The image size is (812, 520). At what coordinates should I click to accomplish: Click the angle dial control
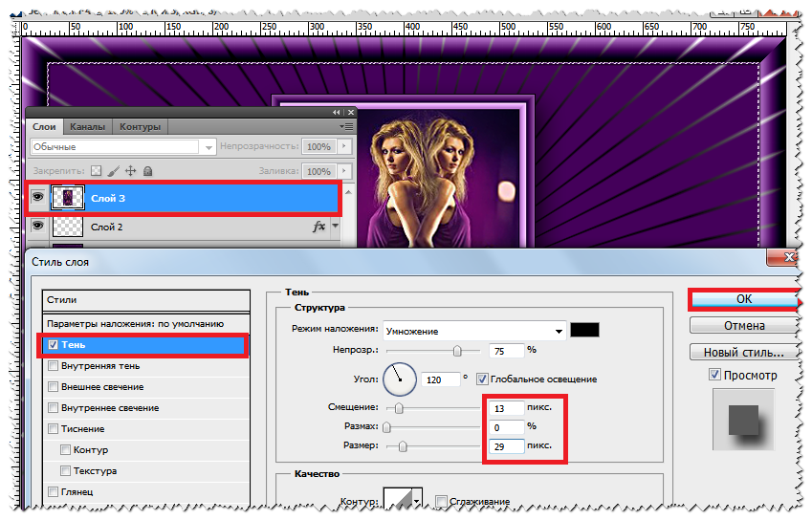pos(400,379)
